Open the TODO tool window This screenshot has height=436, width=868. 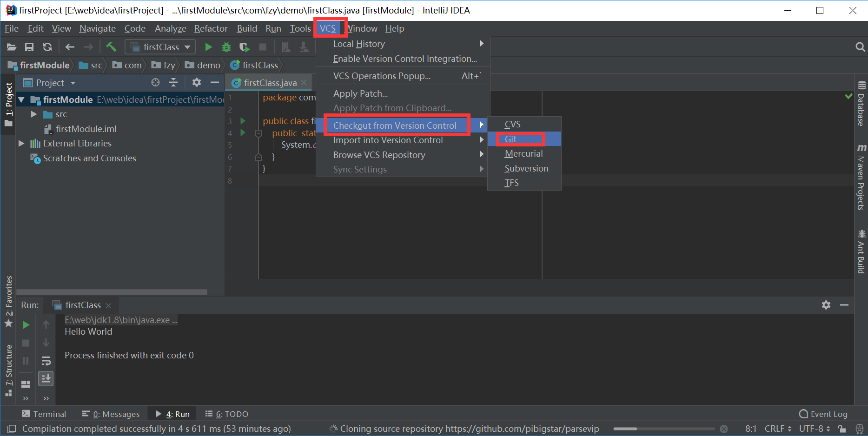click(227, 414)
